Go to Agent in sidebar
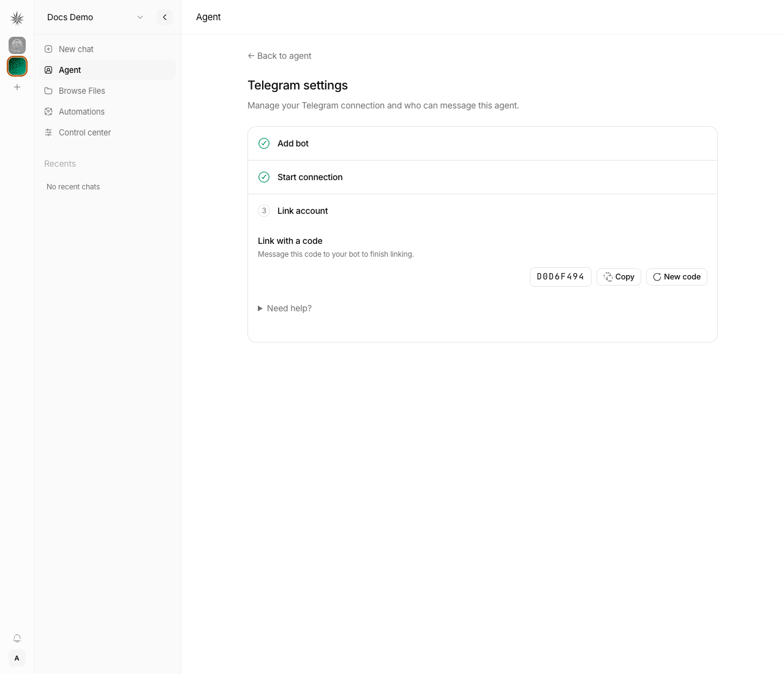 coord(107,70)
